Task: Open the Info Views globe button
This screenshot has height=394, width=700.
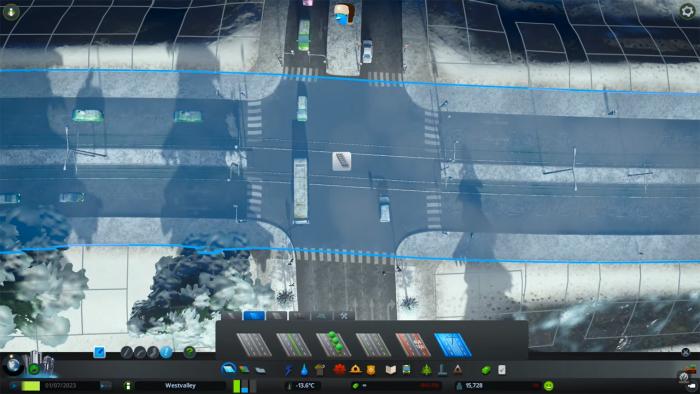Action: (12, 365)
